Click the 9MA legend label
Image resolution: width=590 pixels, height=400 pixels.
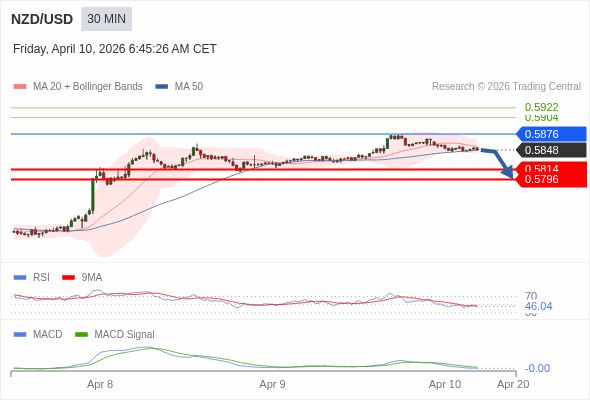pos(92,277)
